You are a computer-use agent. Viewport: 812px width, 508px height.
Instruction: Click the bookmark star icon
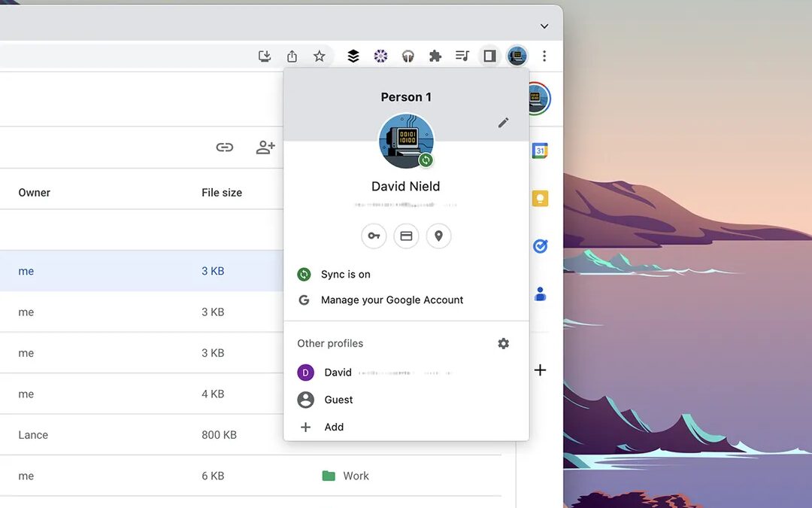point(320,56)
